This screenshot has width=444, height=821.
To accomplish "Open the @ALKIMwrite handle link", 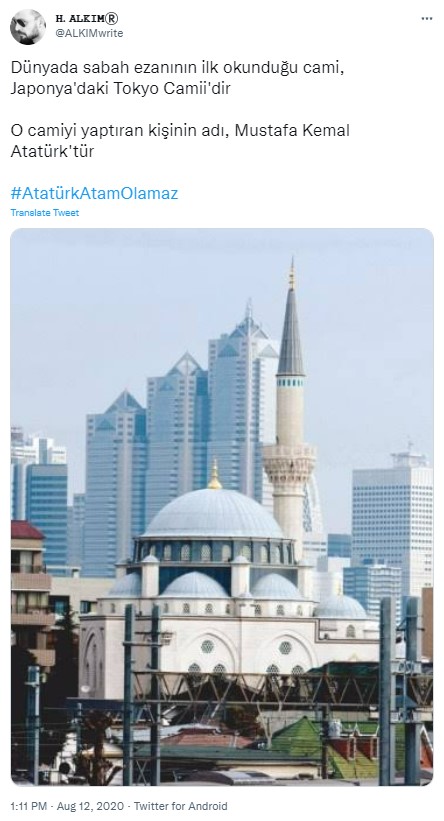I will point(89,33).
